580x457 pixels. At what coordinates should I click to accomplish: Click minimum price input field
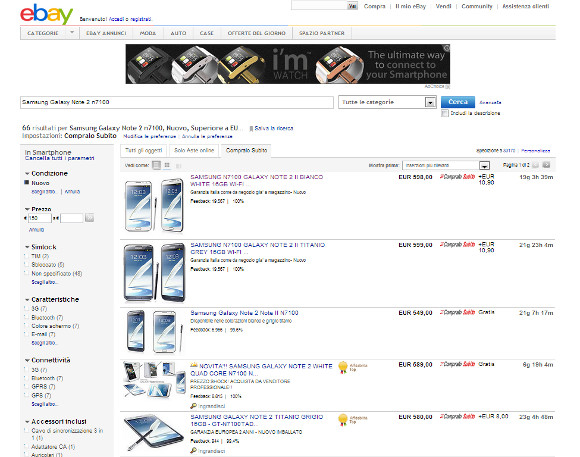point(40,218)
